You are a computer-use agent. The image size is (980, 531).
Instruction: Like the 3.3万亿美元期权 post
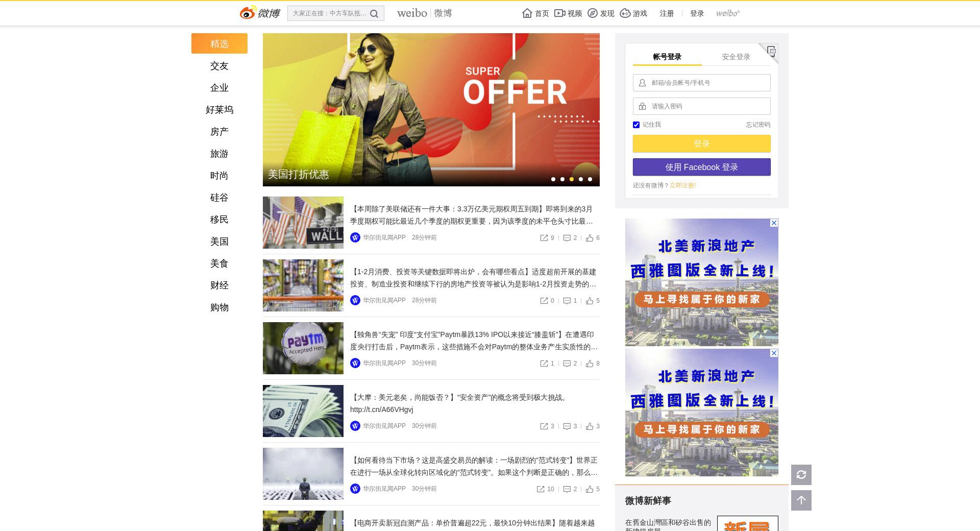point(590,238)
